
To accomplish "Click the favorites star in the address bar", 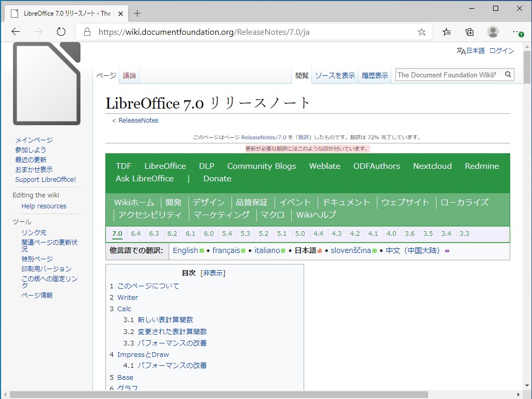I will coord(421,32).
